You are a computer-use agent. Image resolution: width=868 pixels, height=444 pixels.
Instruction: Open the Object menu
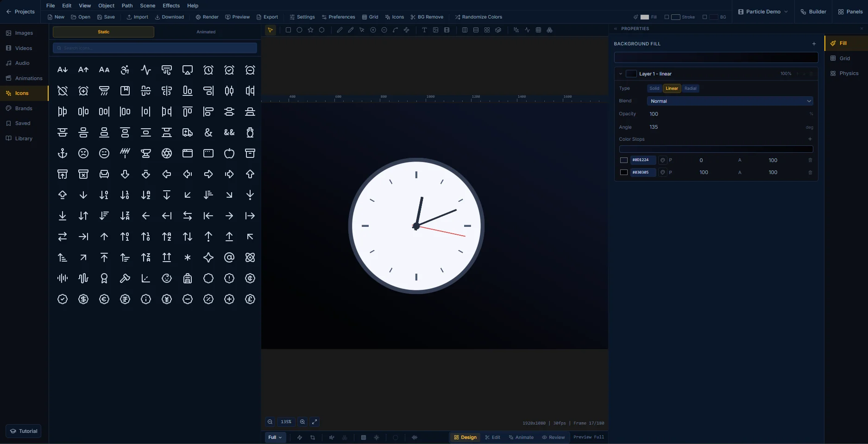coord(106,6)
